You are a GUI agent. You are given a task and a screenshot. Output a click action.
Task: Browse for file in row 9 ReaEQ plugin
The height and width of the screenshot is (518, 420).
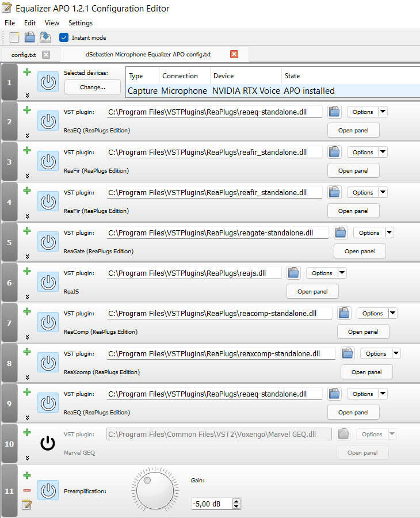click(334, 394)
